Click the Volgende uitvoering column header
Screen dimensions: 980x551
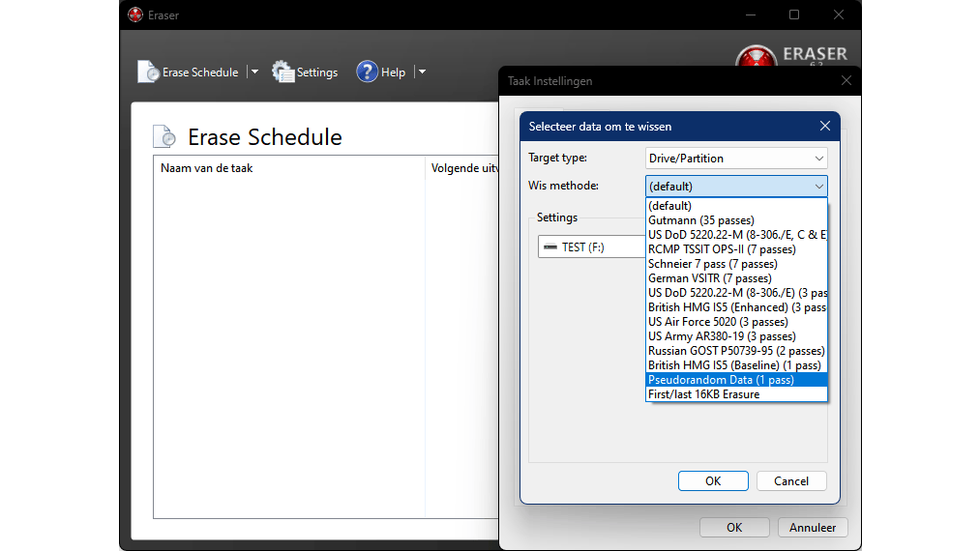[x=462, y=168]
